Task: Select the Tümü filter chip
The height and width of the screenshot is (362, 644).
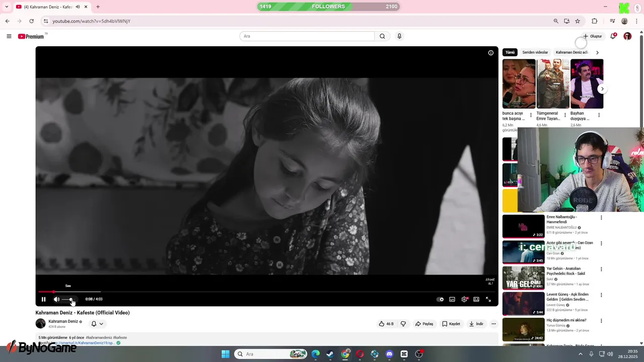Action: tap(510, 52)
